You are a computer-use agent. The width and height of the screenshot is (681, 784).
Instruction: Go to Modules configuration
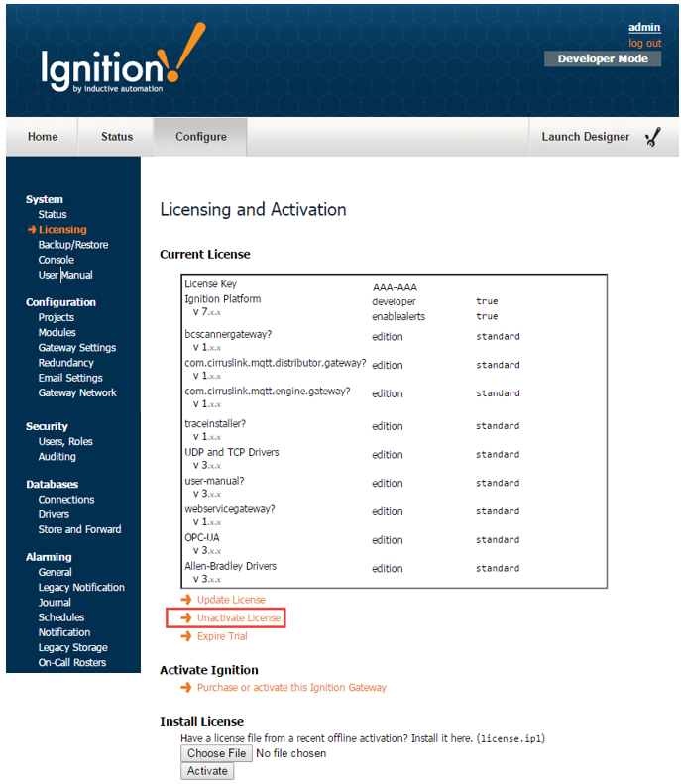[x=57, y=332]
